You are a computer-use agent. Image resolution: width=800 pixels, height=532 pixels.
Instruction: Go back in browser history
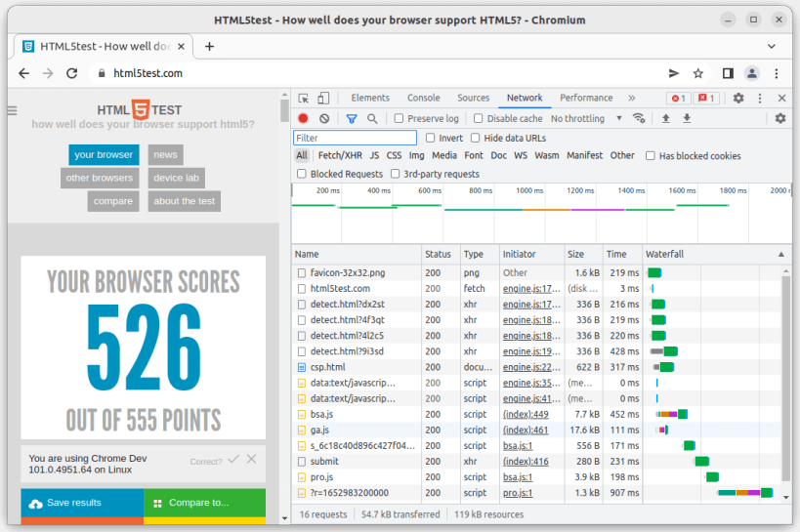click(x=24, y=73)
